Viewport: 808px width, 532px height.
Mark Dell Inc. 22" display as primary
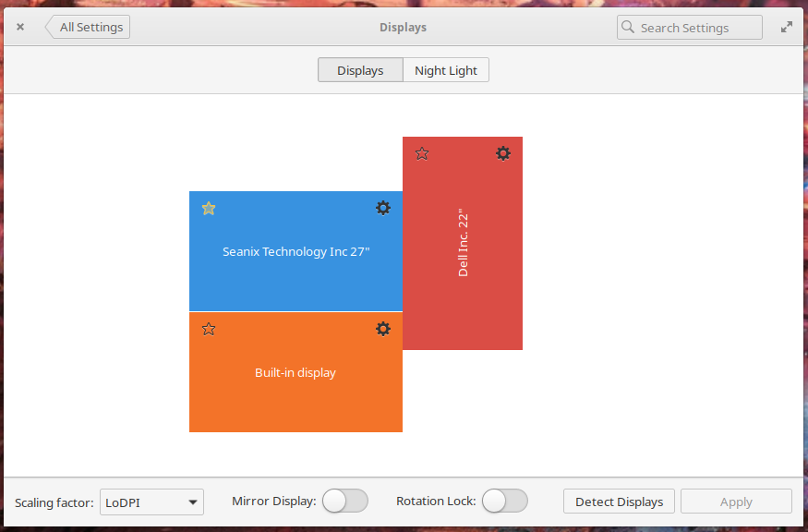click(x=422, y=153)
